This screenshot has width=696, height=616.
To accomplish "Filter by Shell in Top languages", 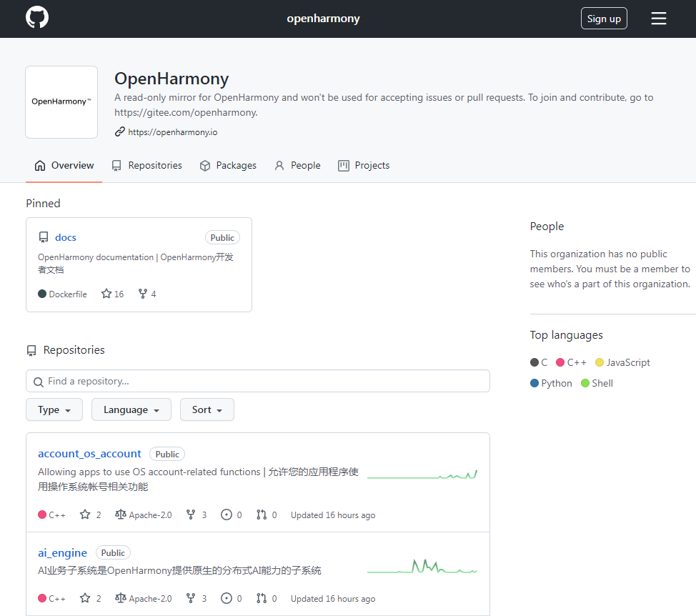I will point(597,383).
